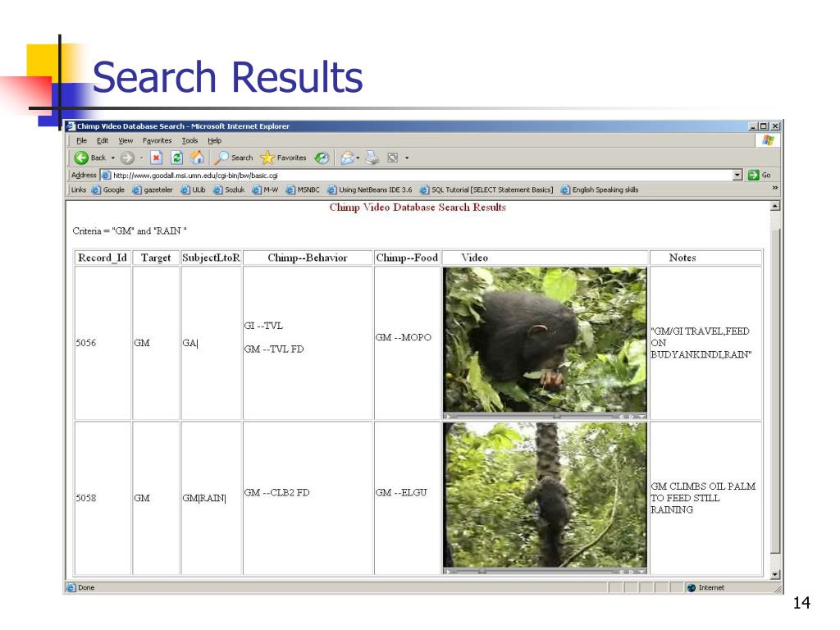Click the Notes column header

pyautogui.click(x=705, y=258)
